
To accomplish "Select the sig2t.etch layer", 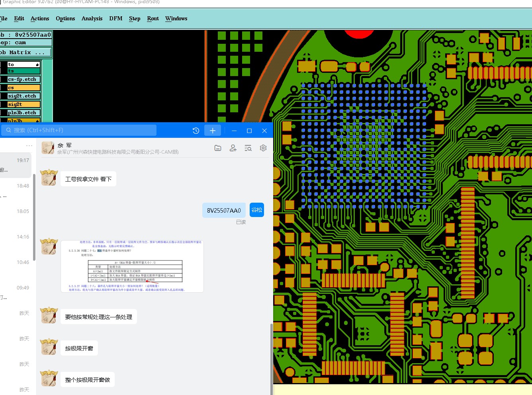I will click(x=23, y=96).
